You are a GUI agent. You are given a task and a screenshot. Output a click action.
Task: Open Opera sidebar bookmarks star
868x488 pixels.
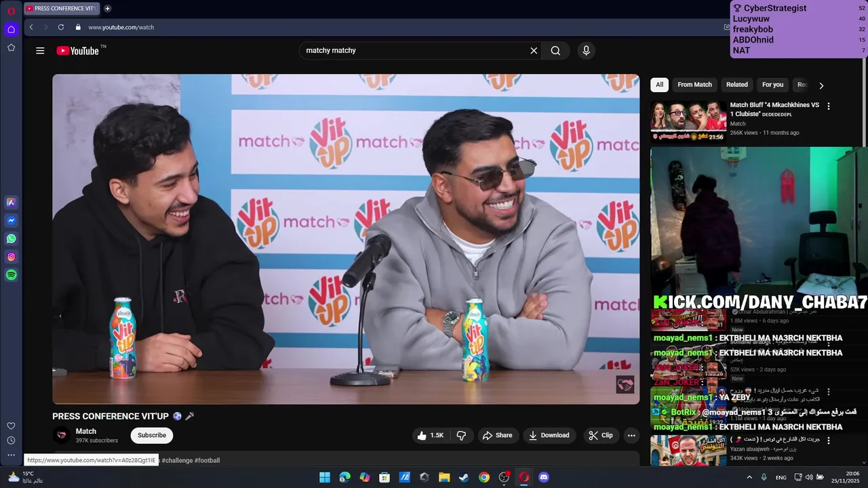click(x=11, y=47)
